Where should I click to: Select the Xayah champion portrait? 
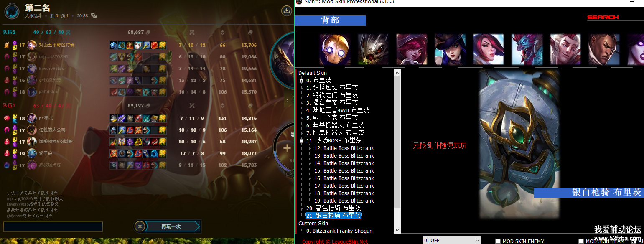coord(412,50)
